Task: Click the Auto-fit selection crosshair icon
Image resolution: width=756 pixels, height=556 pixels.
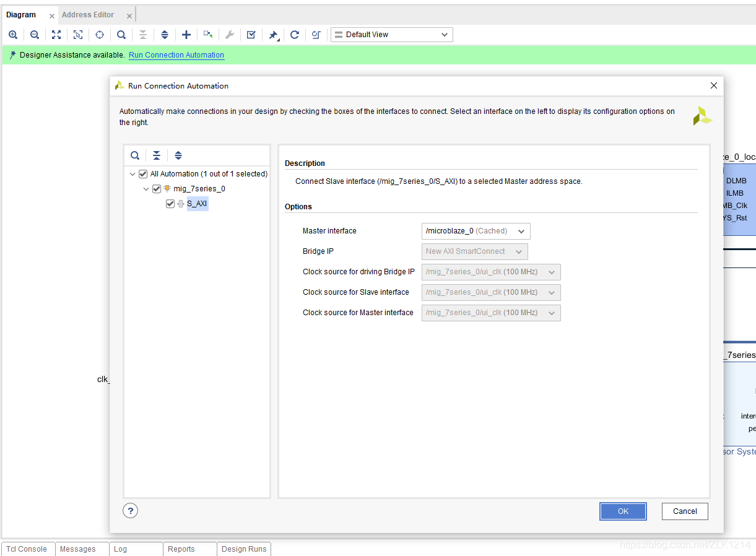Action: [x=100, y=35]
